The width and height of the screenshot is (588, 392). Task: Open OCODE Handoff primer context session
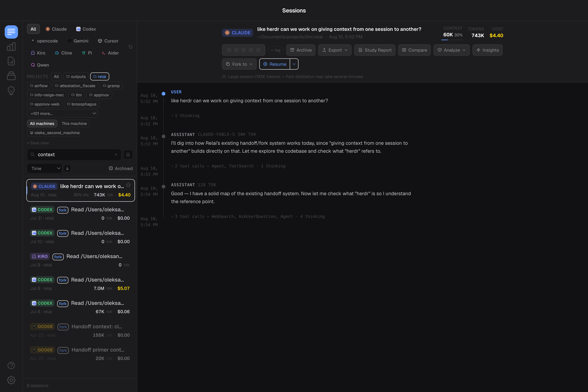(80, 354)
